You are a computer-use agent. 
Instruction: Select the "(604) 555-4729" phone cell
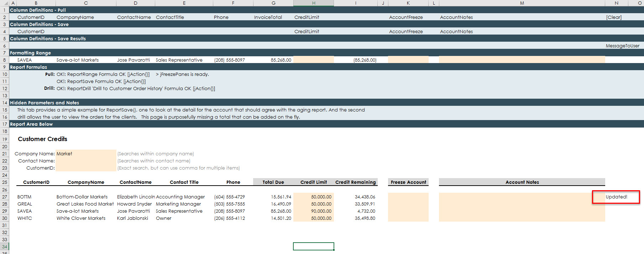tap(230, 197)
